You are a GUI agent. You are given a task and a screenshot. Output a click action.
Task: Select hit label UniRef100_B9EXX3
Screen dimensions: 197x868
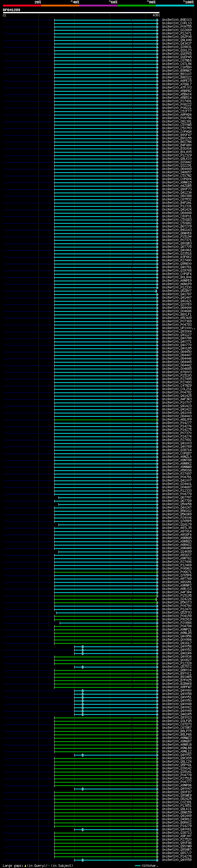tap(177, 20)
